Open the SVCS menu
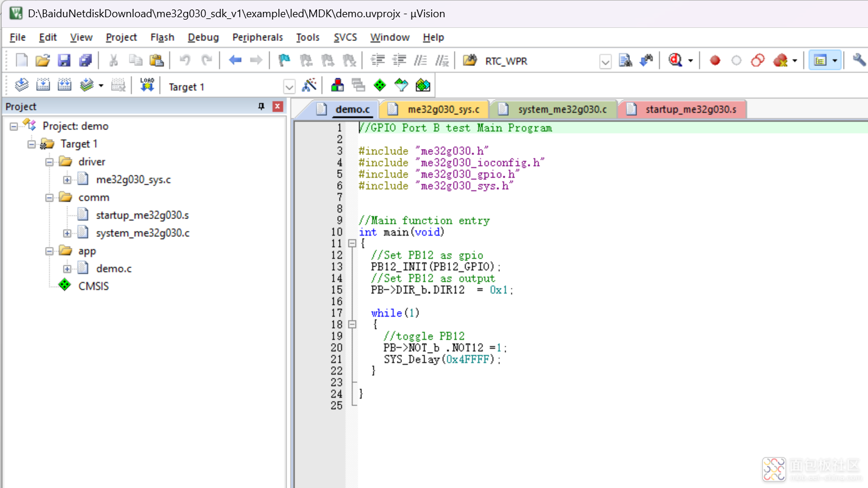The width and height of the screenshot is (868, 488). 345,37
